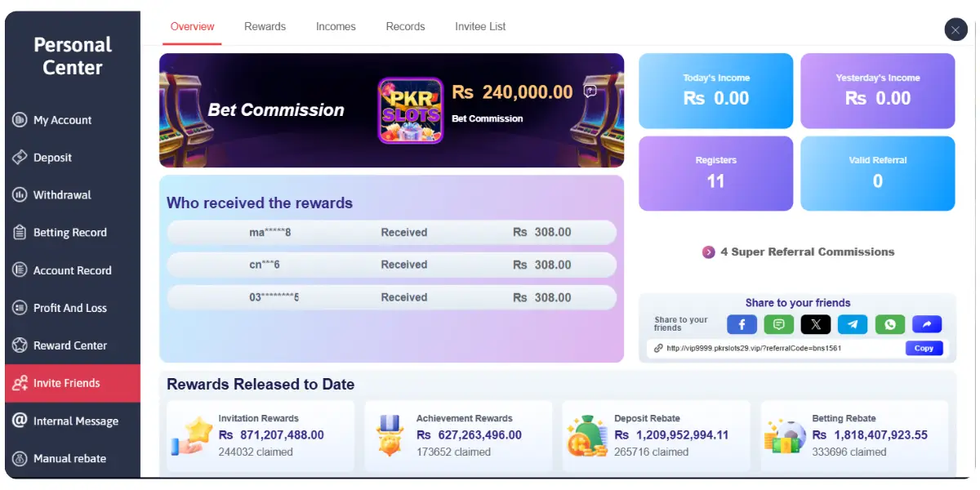
Task: Open Withdrawal from the sidebar
Action: coord(62,195)
